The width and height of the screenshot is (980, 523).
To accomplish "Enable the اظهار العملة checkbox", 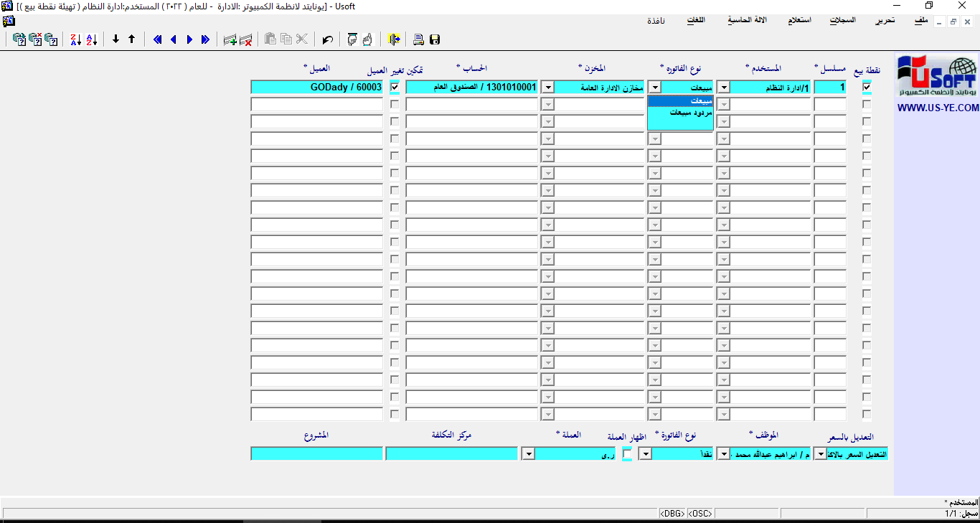I will tap(627, 453).
